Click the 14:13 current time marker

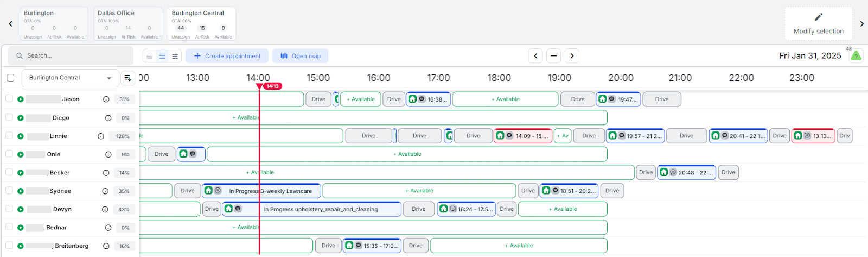[272, 86]
